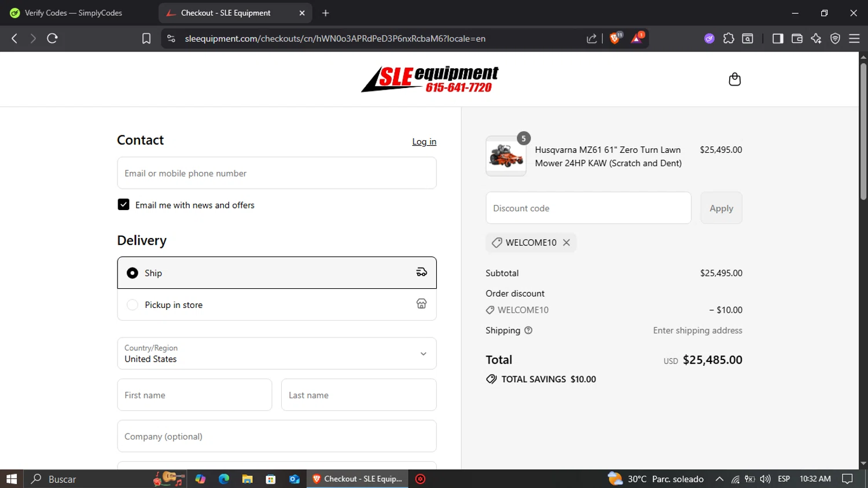This screenshot has width=868, height=488.
Task: Remove the WELCOME10 discount tag
Action: (x=567, y=243)
